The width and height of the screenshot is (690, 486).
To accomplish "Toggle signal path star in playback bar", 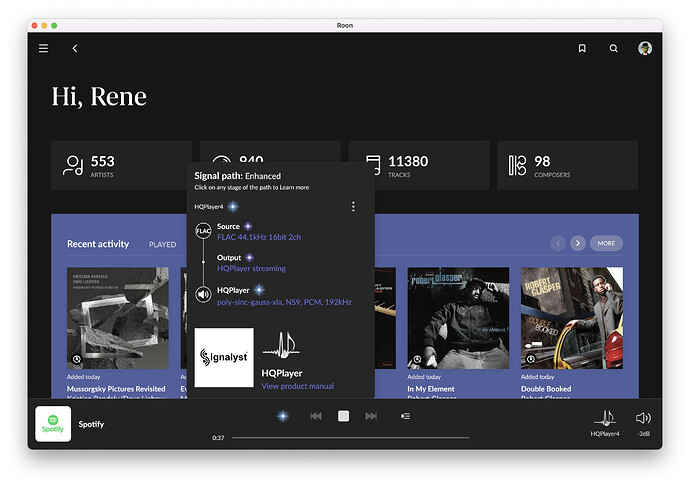I will (283, 416).
